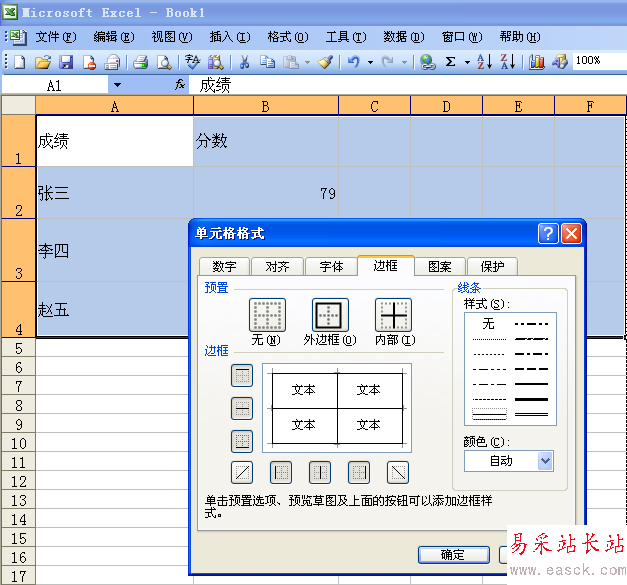Click the Paste clipboard icon
This screenshot has width=627, height=585.
coord(291,62)
